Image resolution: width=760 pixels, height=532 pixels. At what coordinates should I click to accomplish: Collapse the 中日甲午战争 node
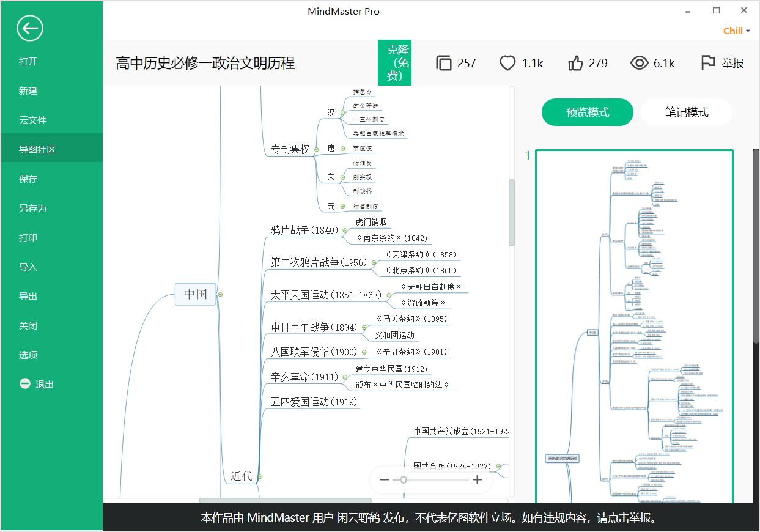(365, 328)
